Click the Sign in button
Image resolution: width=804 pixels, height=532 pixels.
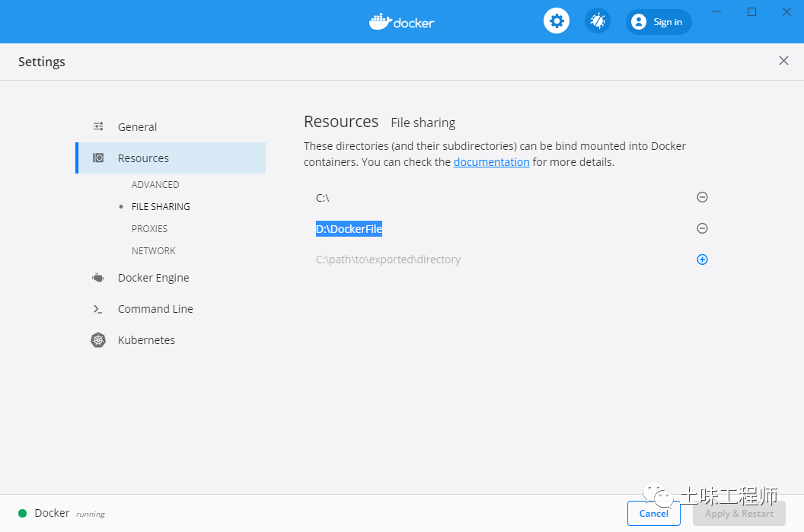coord(659,22)
